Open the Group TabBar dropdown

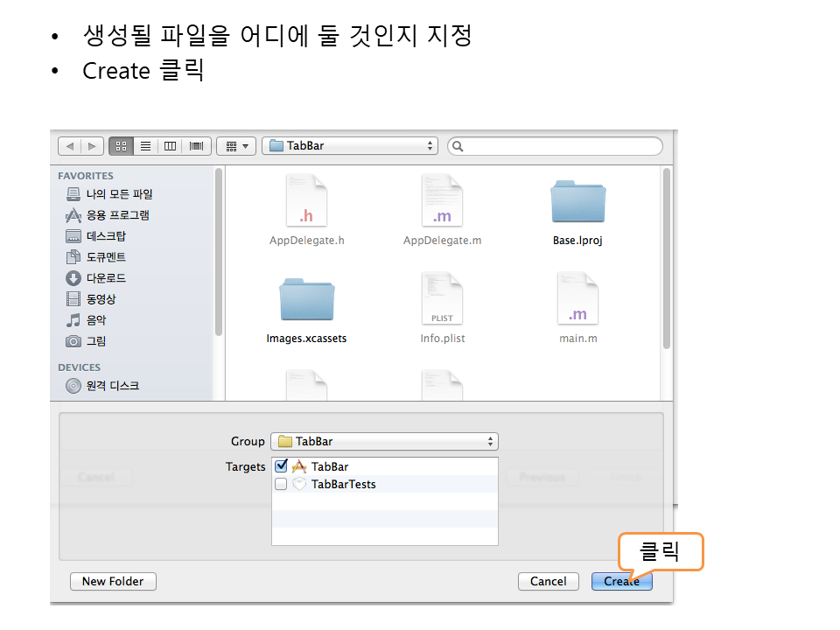384,441
